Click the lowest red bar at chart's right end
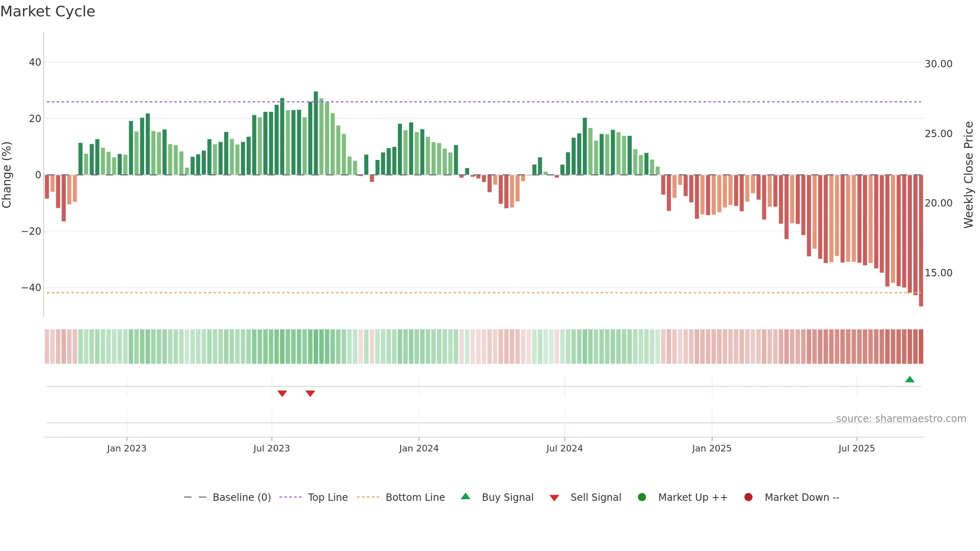This screenshot has height=551, width=980. 921,240
